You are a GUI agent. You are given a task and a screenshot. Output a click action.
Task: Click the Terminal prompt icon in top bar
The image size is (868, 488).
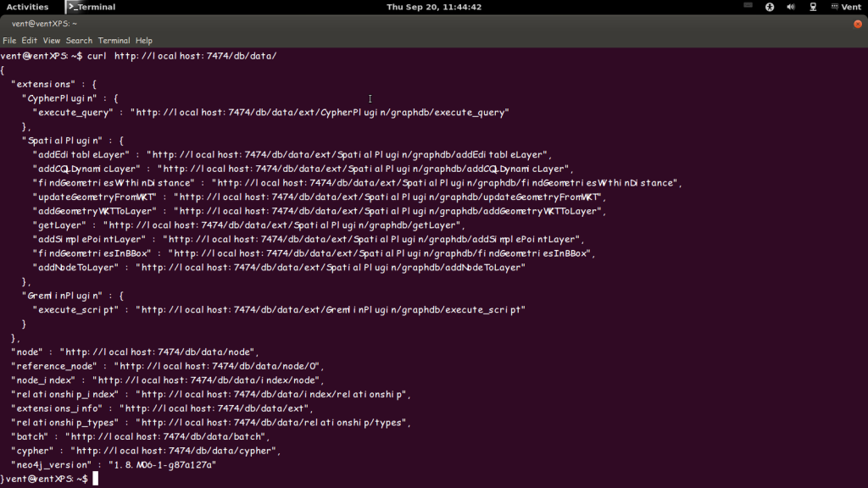[73, 7]
